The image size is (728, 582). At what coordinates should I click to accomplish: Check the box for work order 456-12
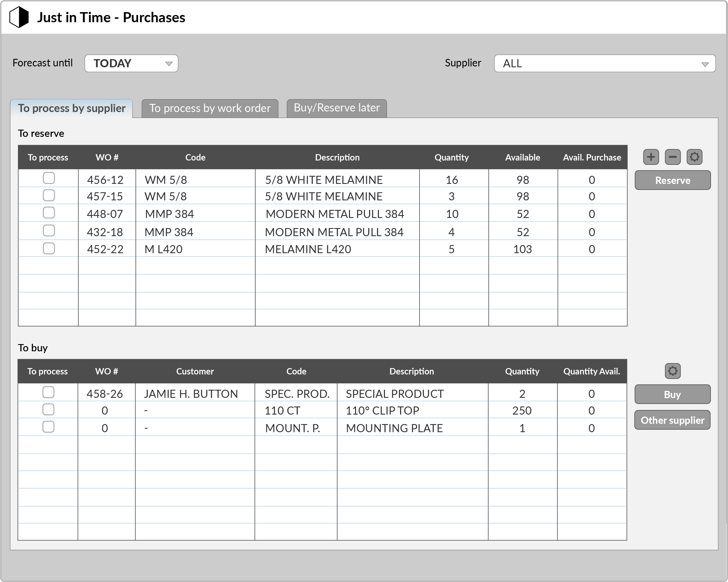click(49, 178)
